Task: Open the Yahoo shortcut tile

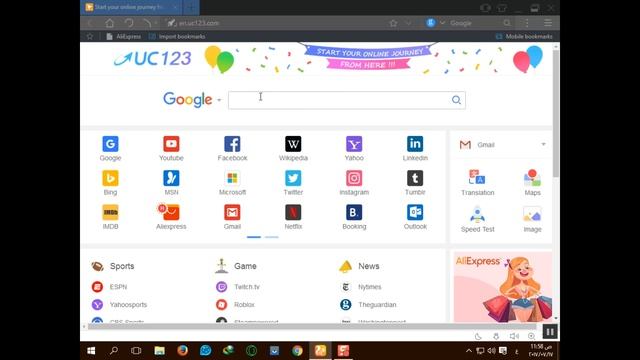Action: coord(354,149)
